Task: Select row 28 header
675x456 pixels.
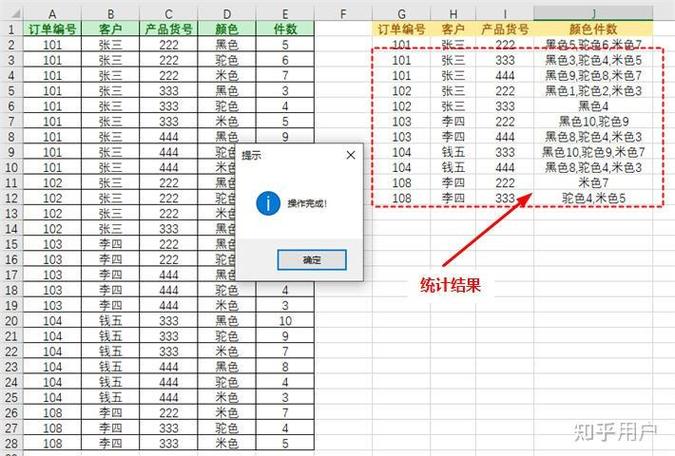Action: (11, 444)
